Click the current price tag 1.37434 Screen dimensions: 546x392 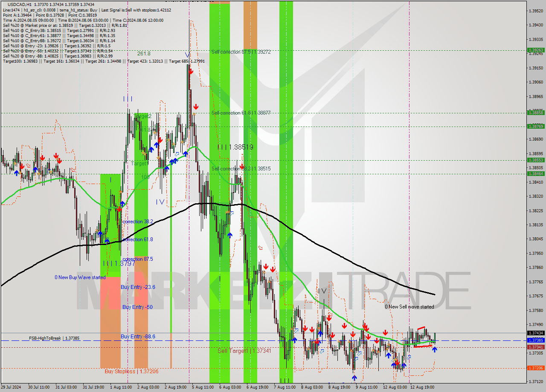(536, 333)
